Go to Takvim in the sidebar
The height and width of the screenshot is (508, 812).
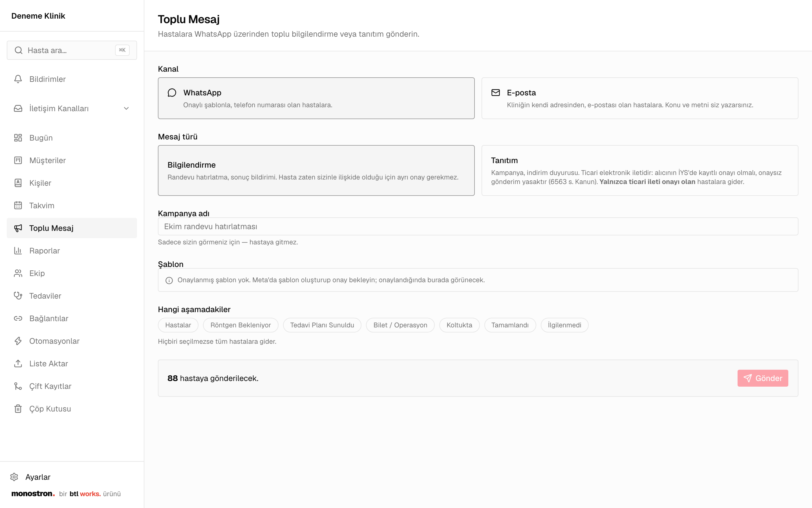click(72, 205)
